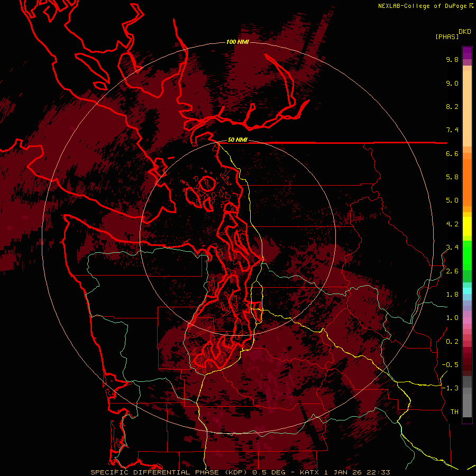Click the 0.2 legend value
Viewport: 476px width, 476px height.
(452, 342)
